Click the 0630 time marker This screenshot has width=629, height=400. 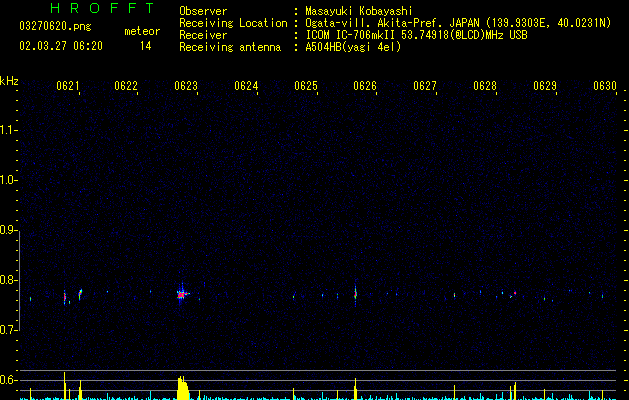[605, 85]
